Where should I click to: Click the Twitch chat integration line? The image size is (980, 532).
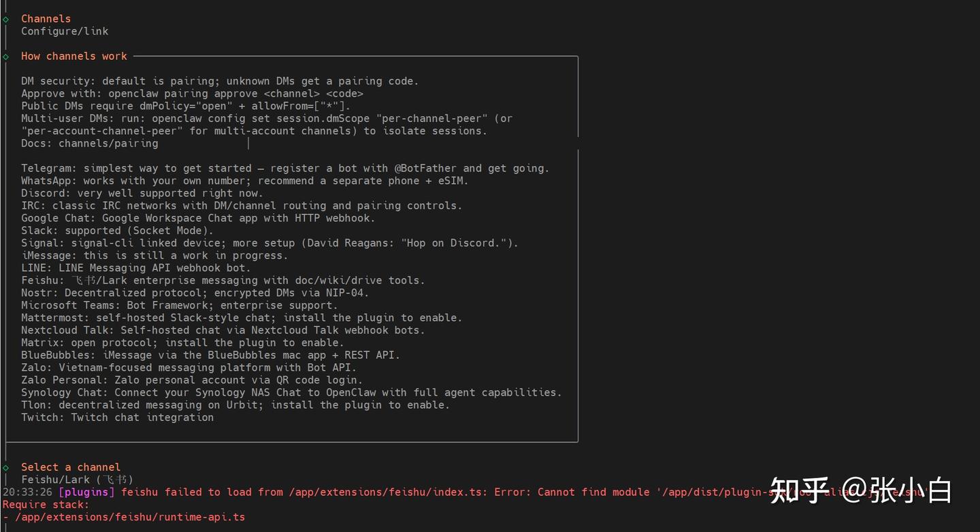click(117, 418)
